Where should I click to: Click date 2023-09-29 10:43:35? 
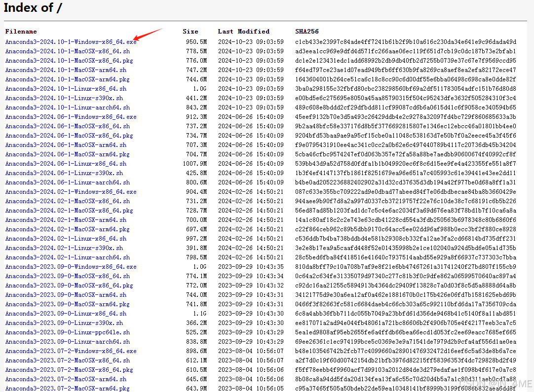251,267
